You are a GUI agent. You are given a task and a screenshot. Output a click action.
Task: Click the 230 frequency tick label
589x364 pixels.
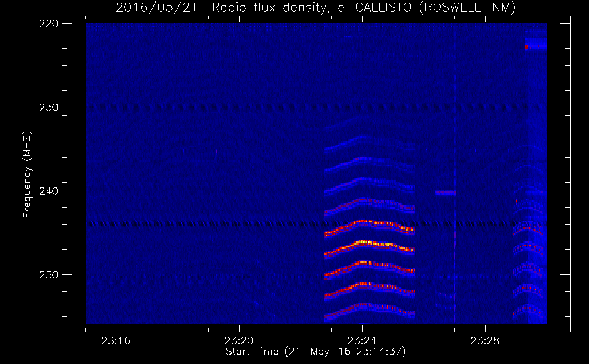(x=49, y=107)
